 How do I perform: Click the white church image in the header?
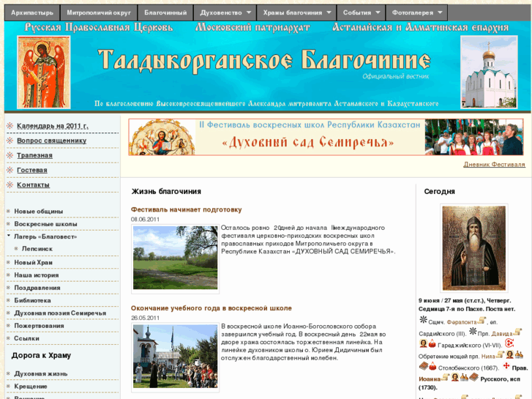click(489, 72)
